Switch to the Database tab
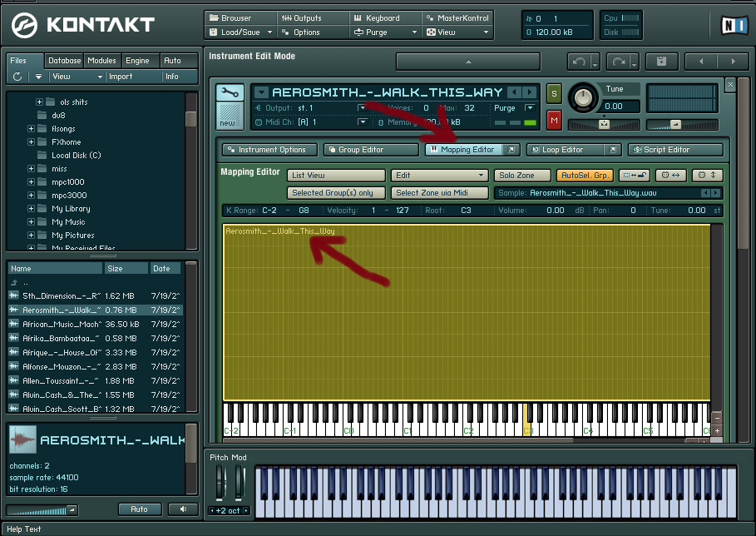Image resolution: width=756 pixels, height=536 pixels. point(64,61)
